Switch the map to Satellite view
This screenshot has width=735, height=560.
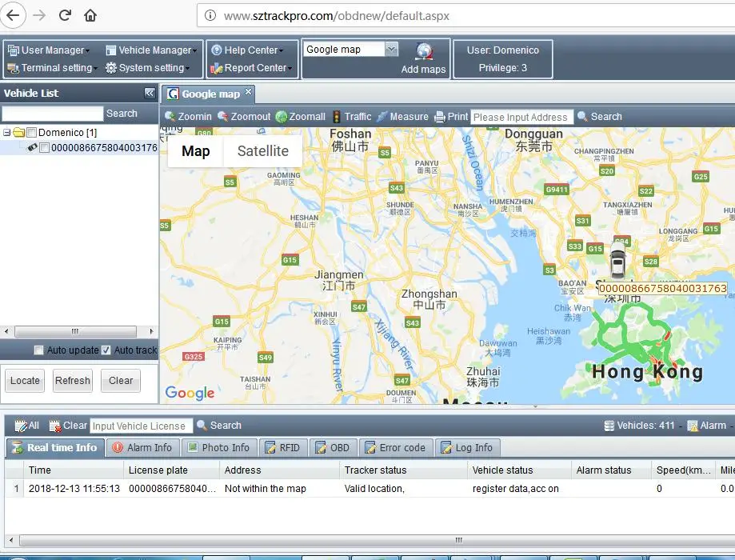[262, 151]
